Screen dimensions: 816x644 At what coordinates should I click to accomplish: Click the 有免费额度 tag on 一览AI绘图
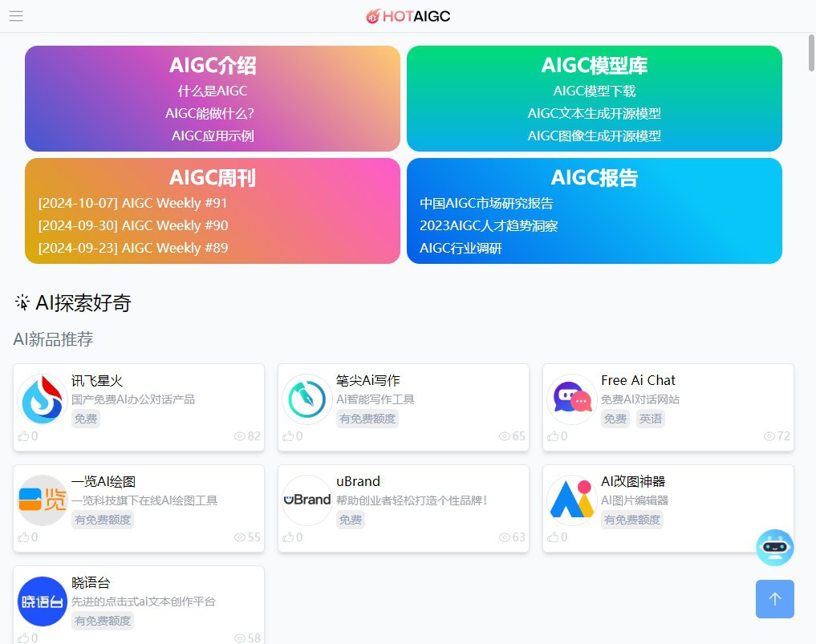point(103,520)
